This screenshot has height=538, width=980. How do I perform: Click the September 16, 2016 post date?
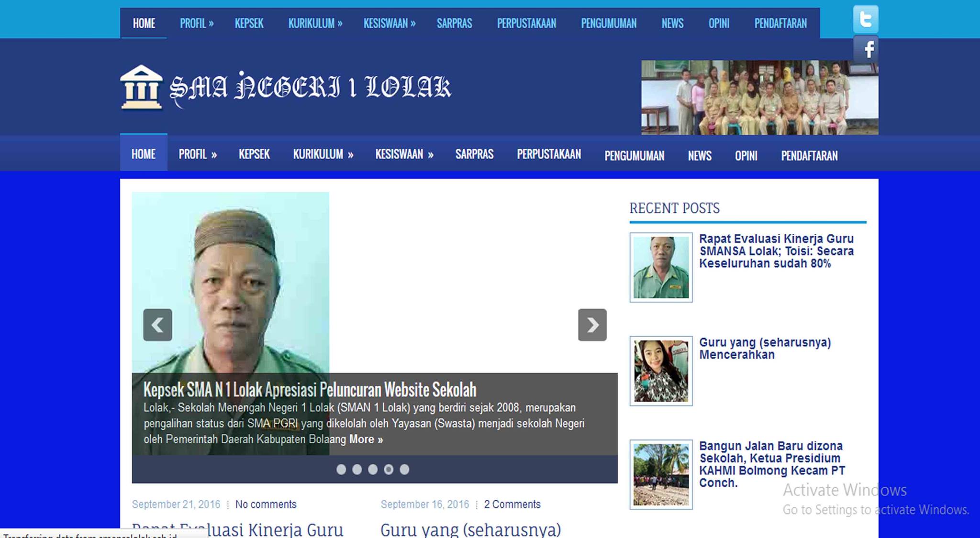(x=425, y=505)
